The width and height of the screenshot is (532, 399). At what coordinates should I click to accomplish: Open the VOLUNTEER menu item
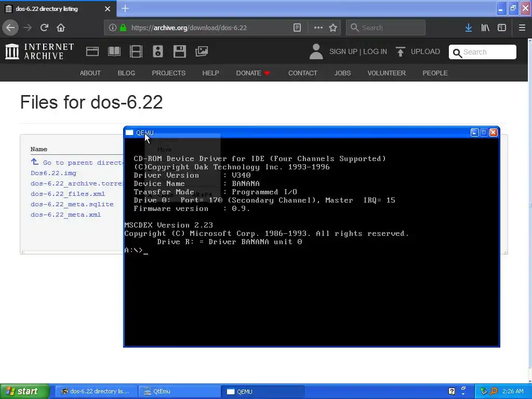pyautogui.click(x=387, y=73)
